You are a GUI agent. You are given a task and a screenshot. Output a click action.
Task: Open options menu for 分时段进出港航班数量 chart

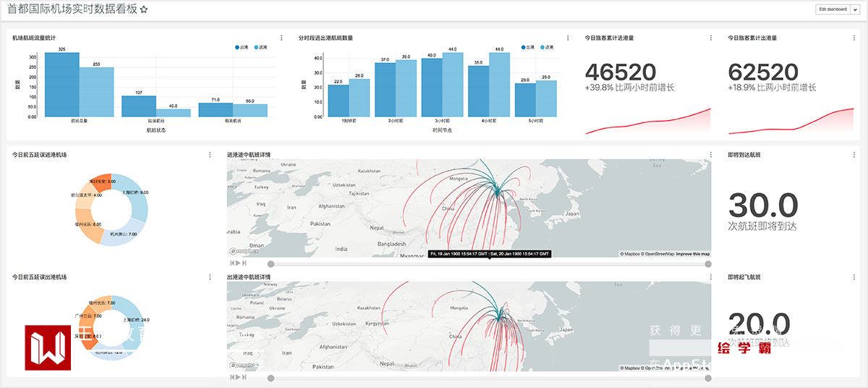(568, 38)
